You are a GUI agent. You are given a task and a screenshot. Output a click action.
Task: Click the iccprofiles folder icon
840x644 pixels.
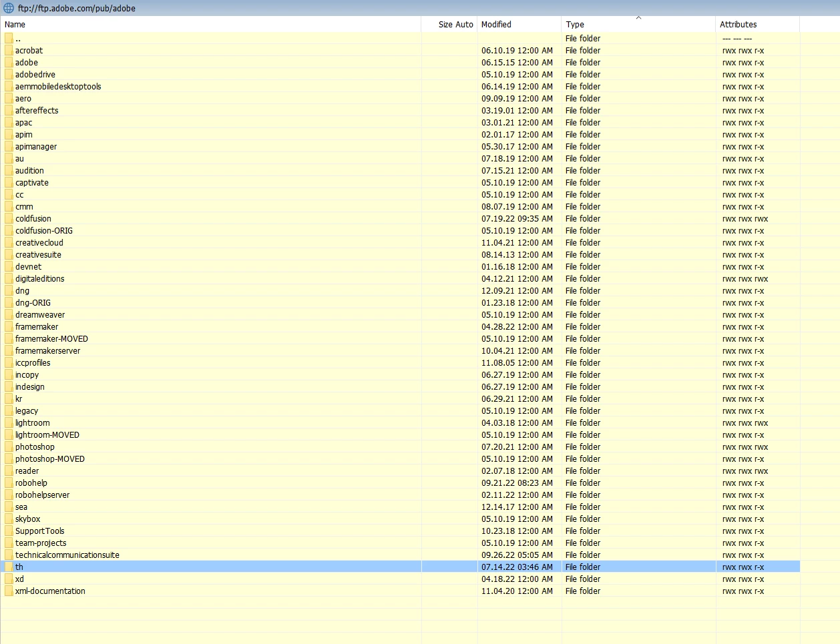[9, 362]
